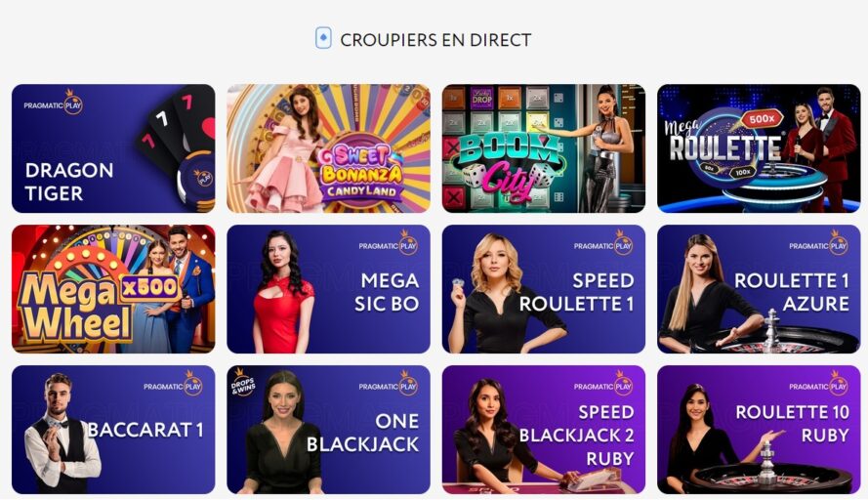Image resolution: width=868 pixels, height=500 pixels.
Task: Click the Pragmatic Play logo on Dragon Tiger
Action: (53, 103)
